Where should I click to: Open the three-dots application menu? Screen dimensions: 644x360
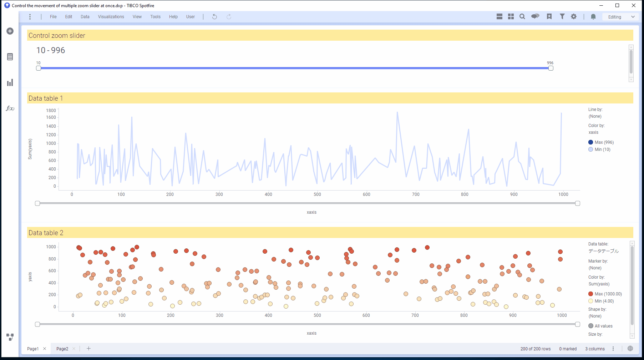click(x=30, y=16)
